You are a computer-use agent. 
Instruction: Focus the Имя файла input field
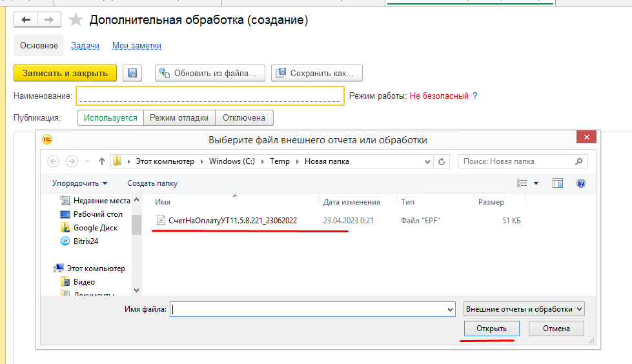[x=309, y=310]
